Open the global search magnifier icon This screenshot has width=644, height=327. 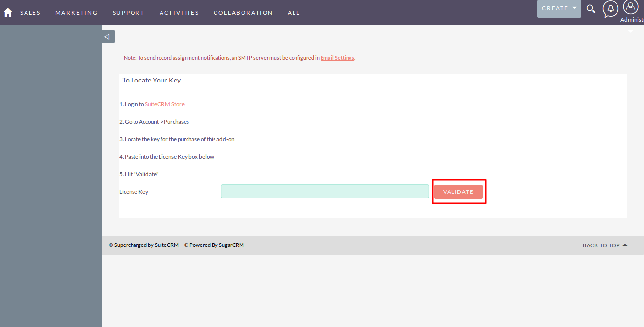[x=591, y=9]
